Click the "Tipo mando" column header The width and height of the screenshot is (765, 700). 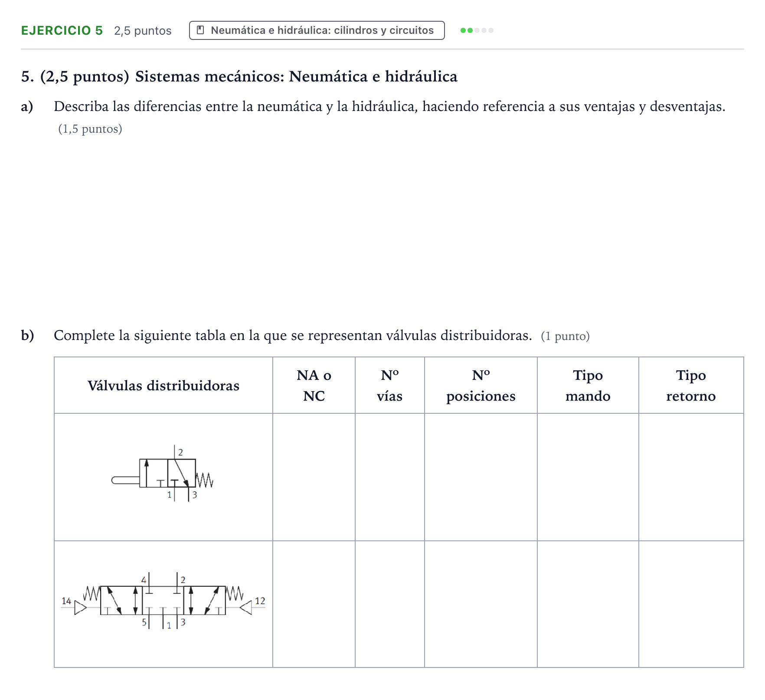(588, 386)
